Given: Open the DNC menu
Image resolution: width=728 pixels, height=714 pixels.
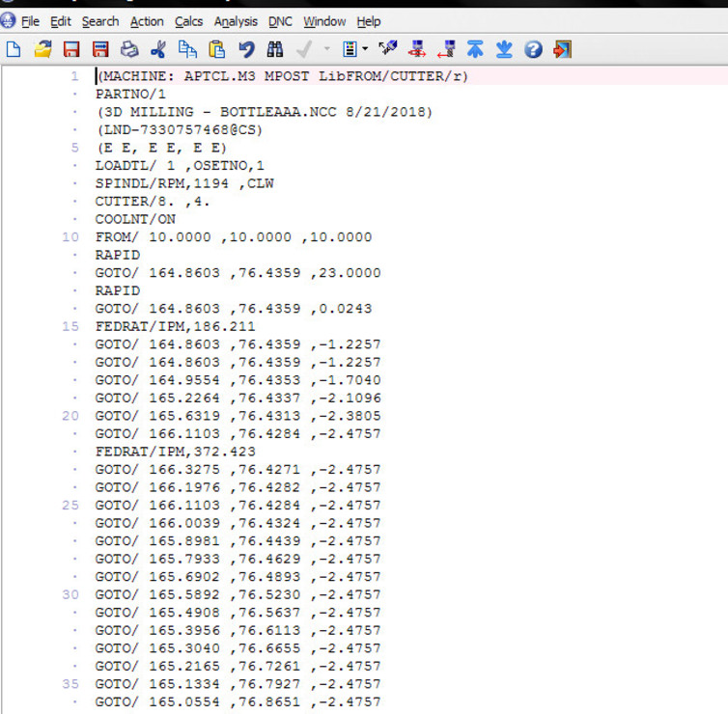Looking at the screenshot, I should pyautogui.click(x=280, y=21).
